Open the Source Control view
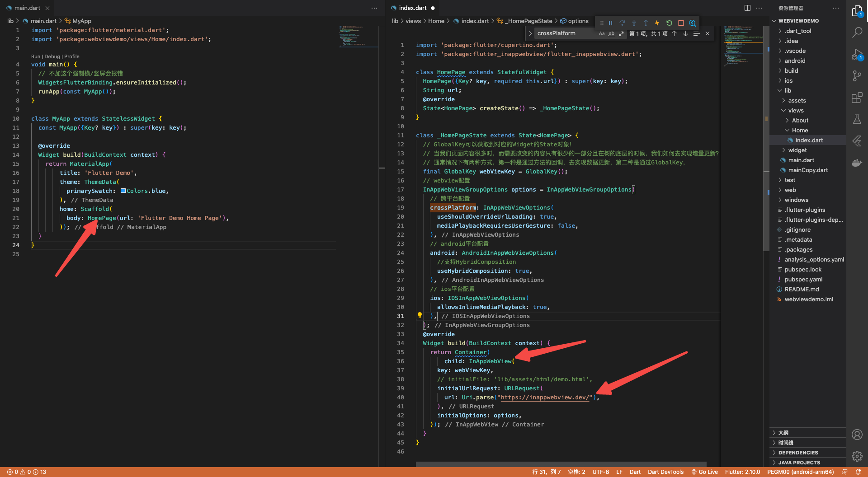This screenshot has width=868, height=477. point(857,76)
